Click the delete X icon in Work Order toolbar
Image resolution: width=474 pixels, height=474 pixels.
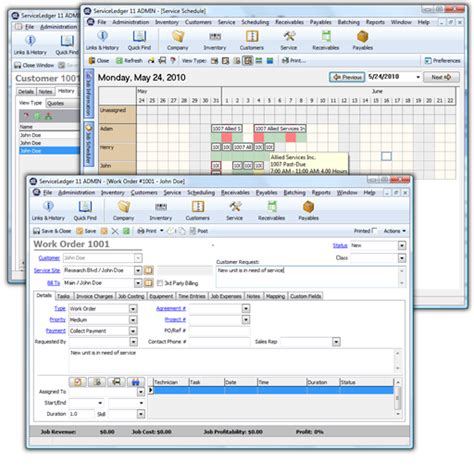coord(115,231)
